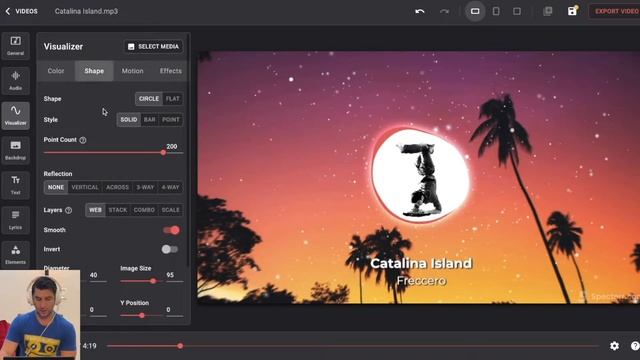
Task: Select the Catalina Island title text
Action: (421, 263)
